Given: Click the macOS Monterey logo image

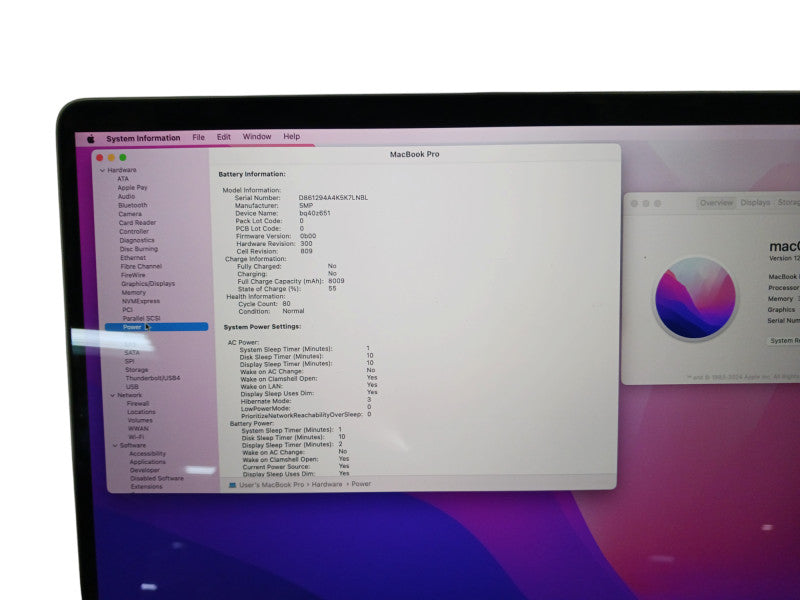Looking at the screenshot, I should click(695, 298).
